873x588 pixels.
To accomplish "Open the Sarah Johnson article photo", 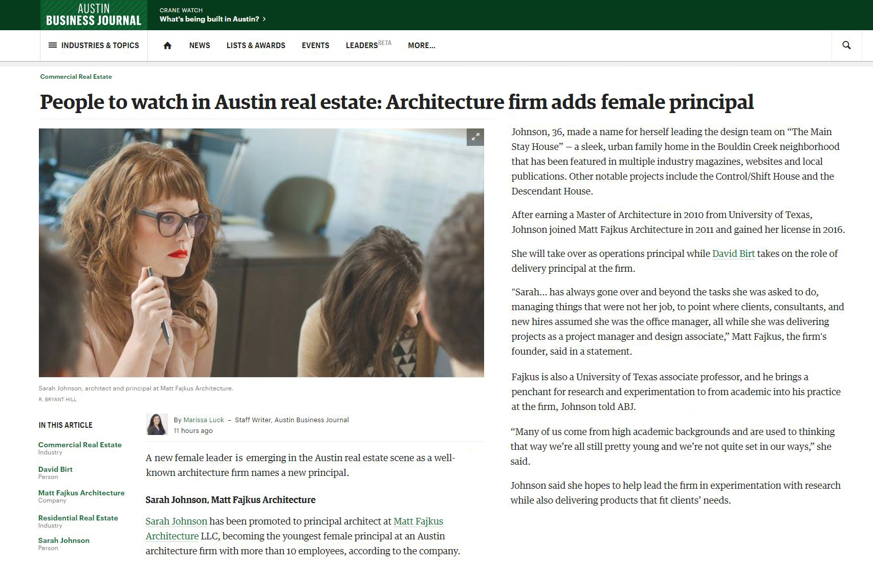I will coord(261,253).
